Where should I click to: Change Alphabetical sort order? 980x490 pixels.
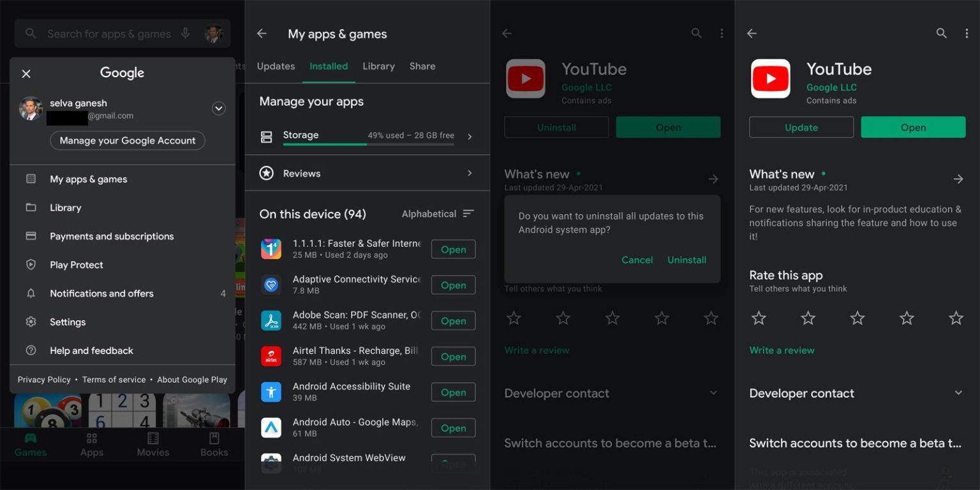[438, 214]
